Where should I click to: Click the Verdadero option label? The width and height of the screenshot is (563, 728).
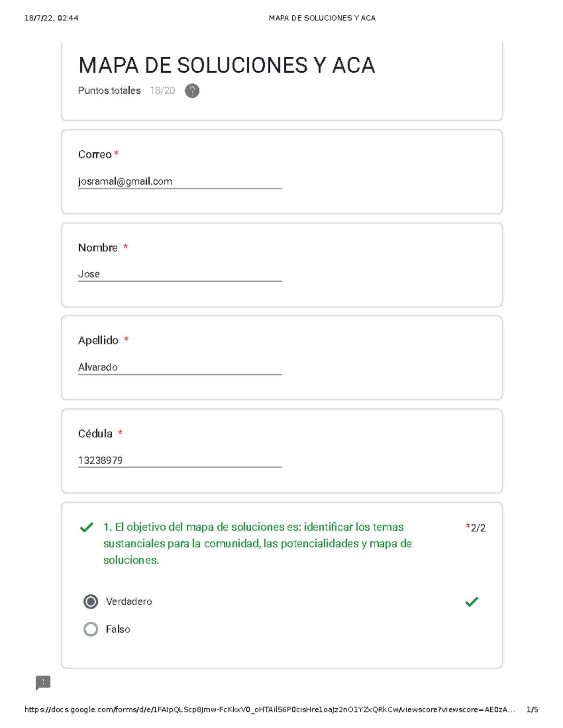coord(129,601)
